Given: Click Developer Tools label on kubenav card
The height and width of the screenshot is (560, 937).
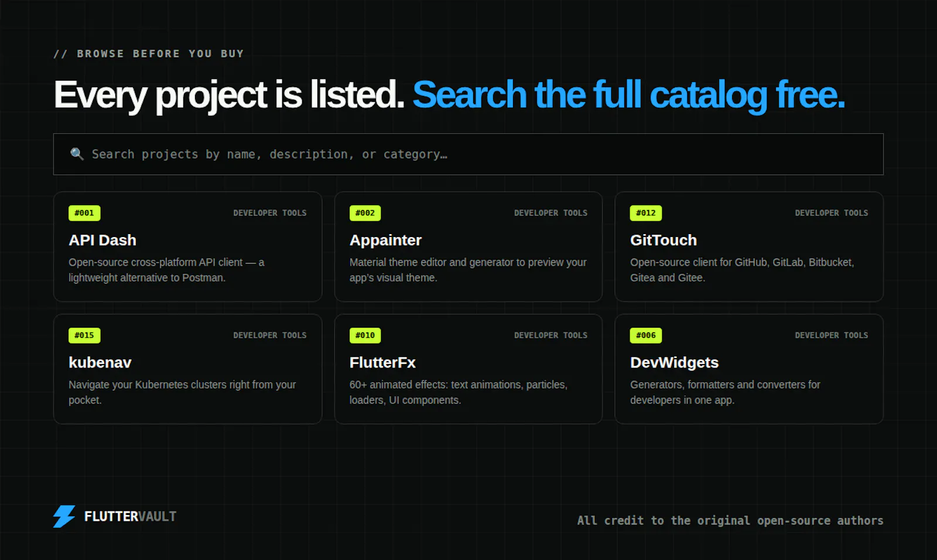Looking at the screenshot, I should tap(270, 335).
